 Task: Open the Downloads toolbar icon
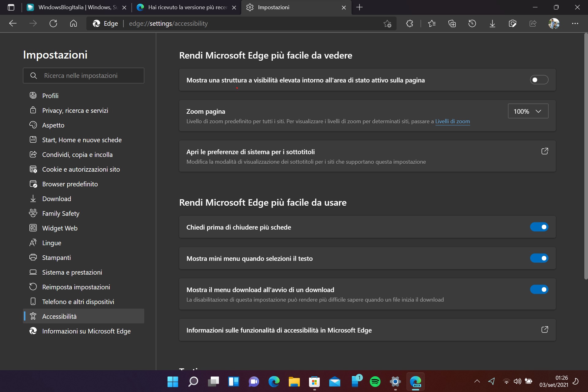[492, 23]
